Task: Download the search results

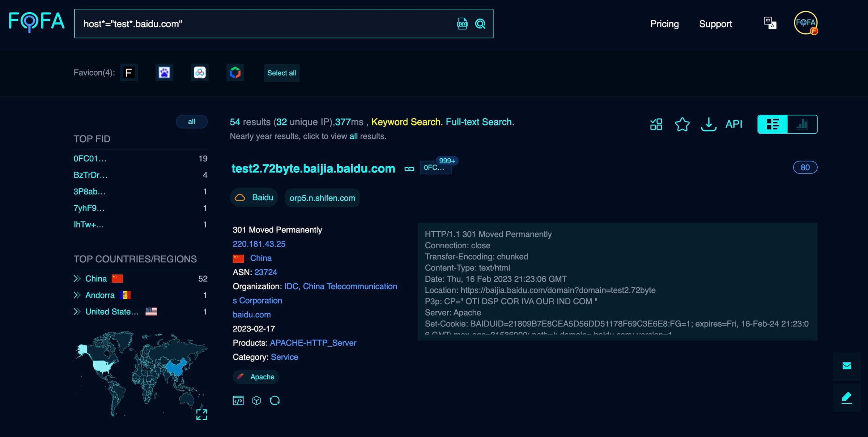Action: (x=709, y=124)
